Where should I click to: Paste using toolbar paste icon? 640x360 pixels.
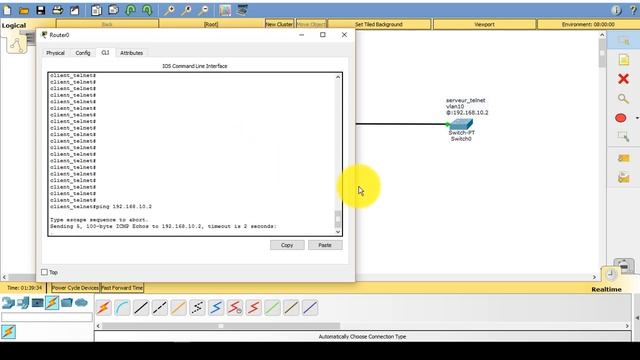click(113, 10)
